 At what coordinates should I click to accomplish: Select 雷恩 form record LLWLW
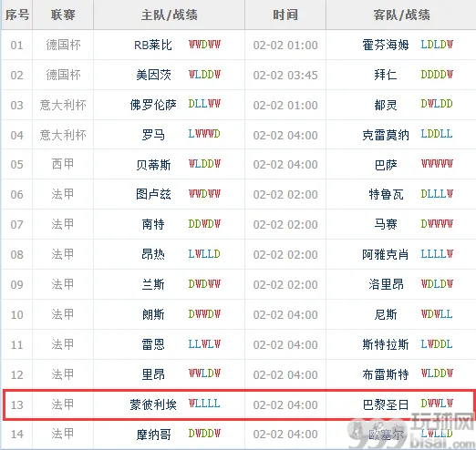[x=204, y=343]
